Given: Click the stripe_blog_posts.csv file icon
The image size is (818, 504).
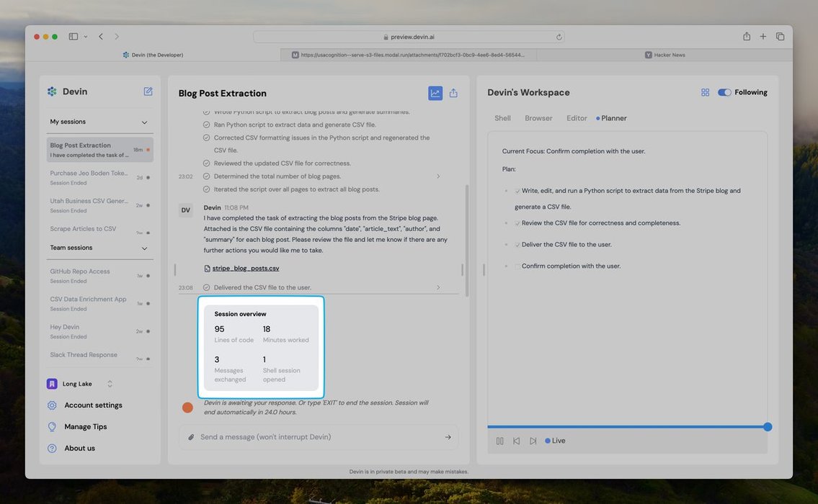Looking at the screenshot, I should pyautogui.click(x=207, y=269).
